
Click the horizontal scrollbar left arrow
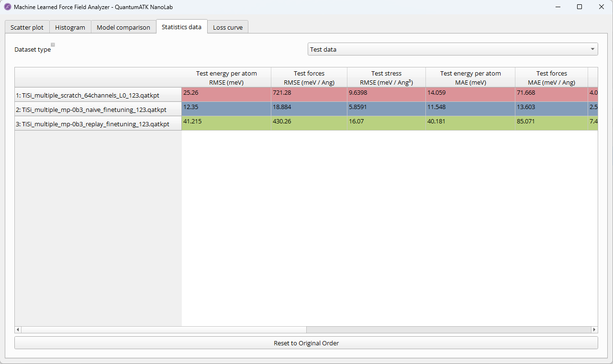18,330
